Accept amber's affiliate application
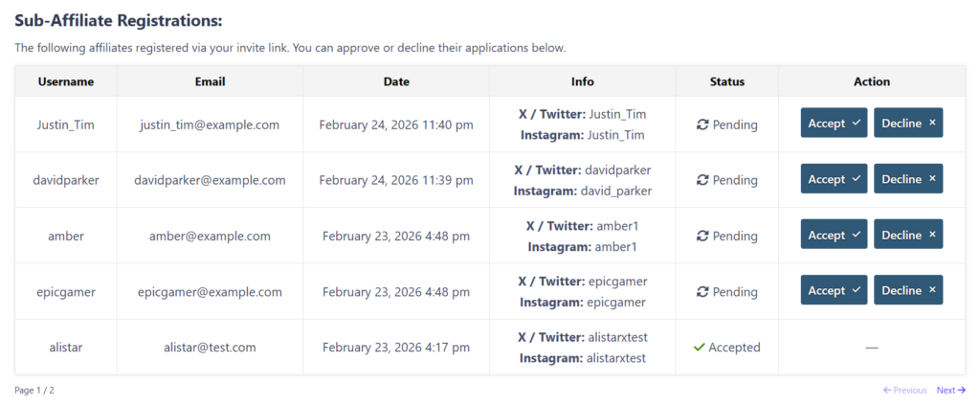980x407 pixels. coord(834,235)
